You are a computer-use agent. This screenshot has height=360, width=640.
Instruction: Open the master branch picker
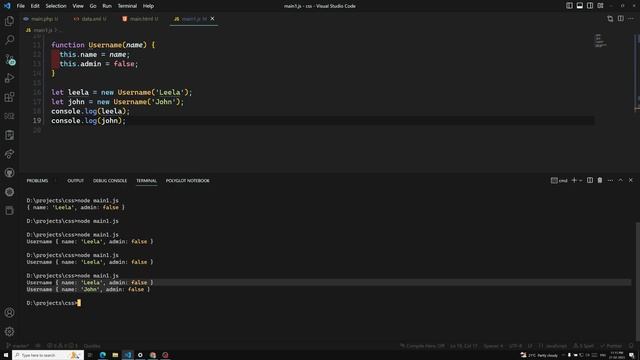pyautogui.click(x=18, y=346)
